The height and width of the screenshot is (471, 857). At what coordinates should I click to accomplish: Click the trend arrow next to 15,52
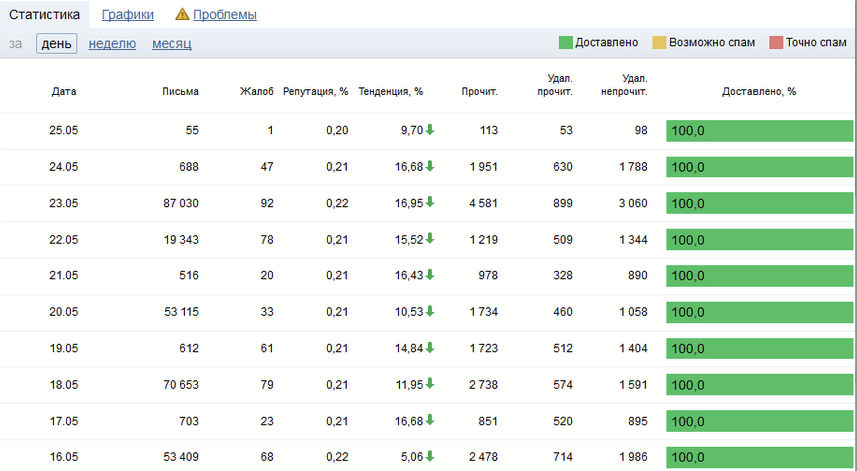point(430,239)
